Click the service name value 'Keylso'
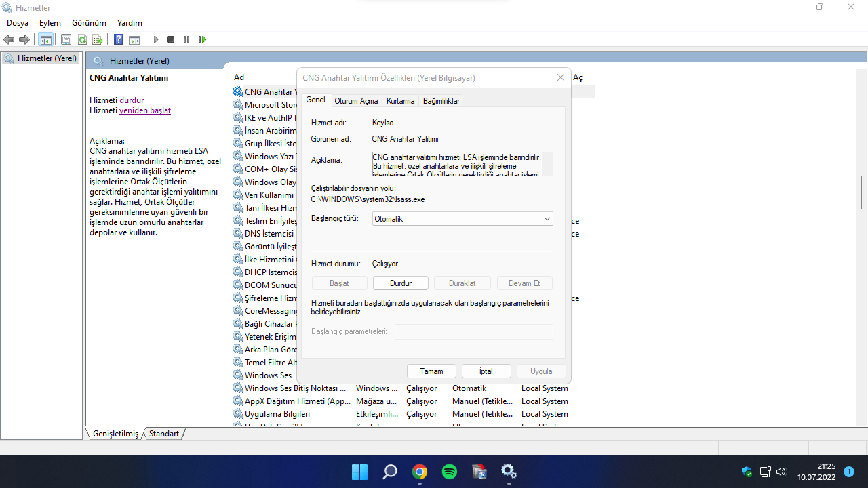The height and width of the screenshot is (488, 868). (x=383, y=123)
